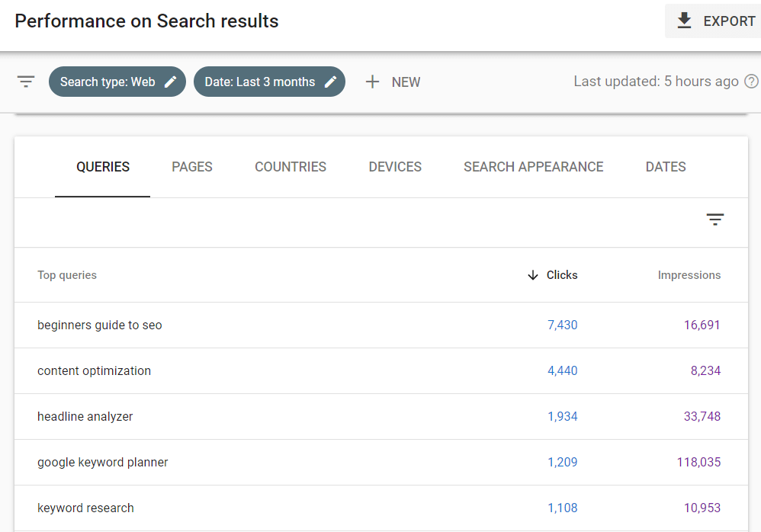The width and height of the screenshot is (761, 532).
Task: Toggle the Clicks metric column header
Action: point(564,275)
